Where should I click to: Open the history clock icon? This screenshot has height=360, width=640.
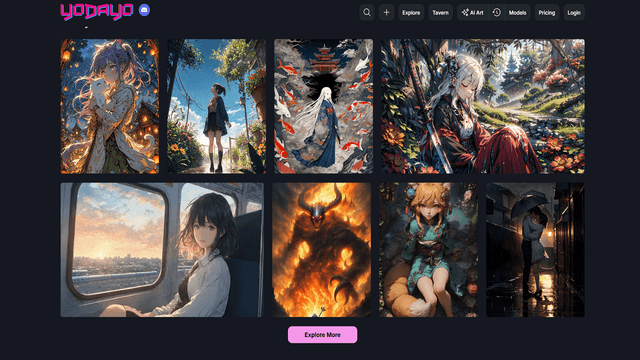(496, 13)
